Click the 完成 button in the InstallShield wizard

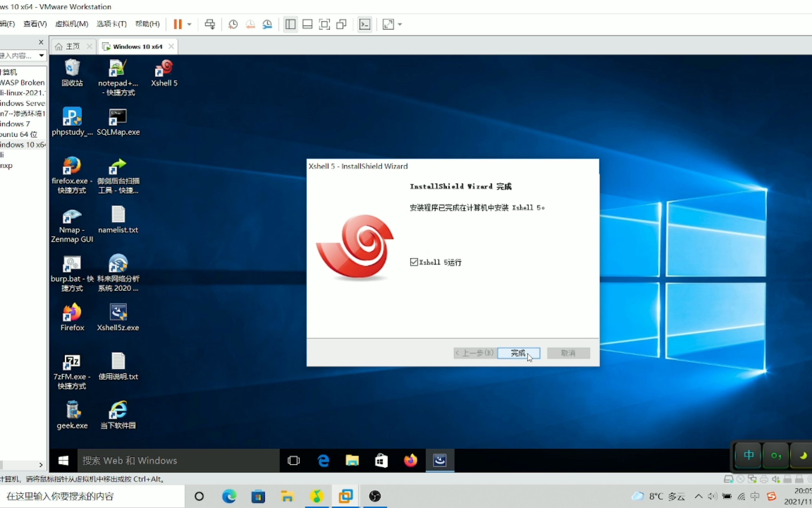pos(518,353)
